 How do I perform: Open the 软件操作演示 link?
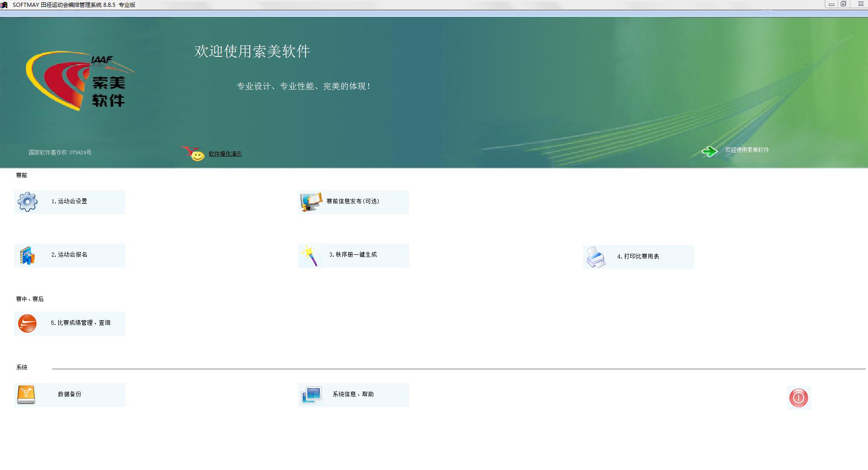tap(225, 154)
